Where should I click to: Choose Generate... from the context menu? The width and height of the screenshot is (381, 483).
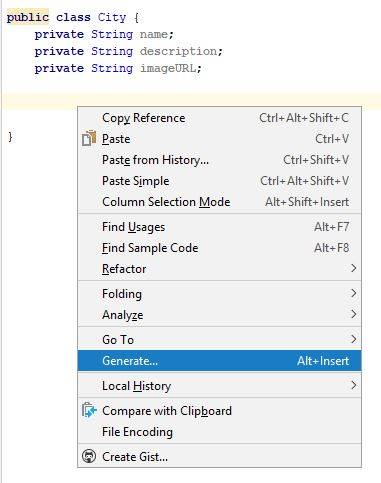(219, 361)
